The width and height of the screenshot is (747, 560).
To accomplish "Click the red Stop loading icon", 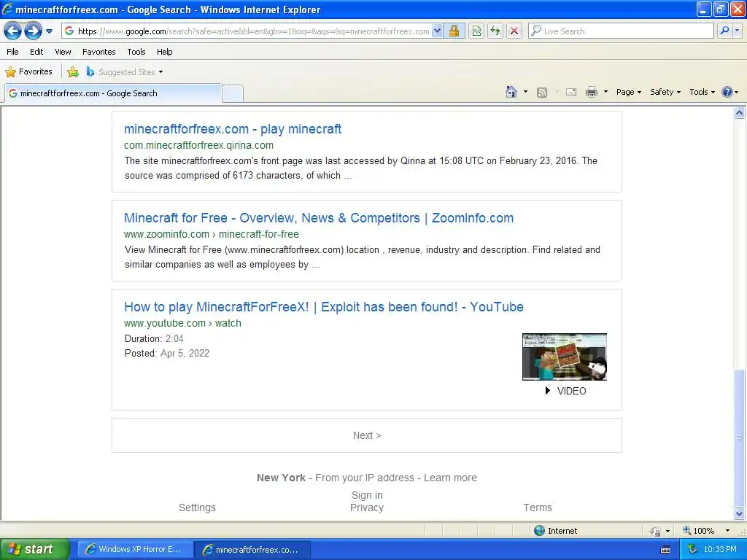I will click(514, 31).
